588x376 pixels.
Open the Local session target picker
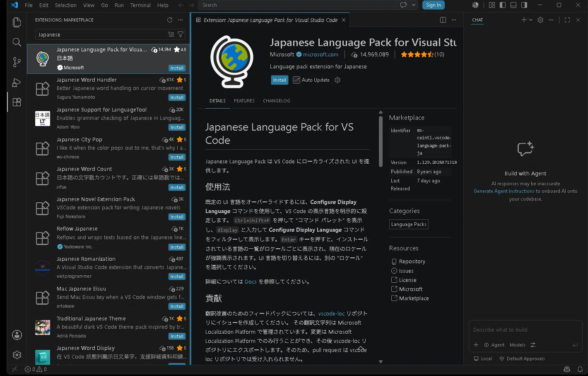483,359
